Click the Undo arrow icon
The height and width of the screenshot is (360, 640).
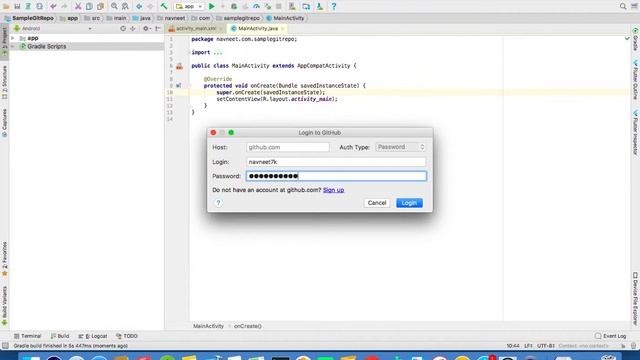(x=53, y=6)
